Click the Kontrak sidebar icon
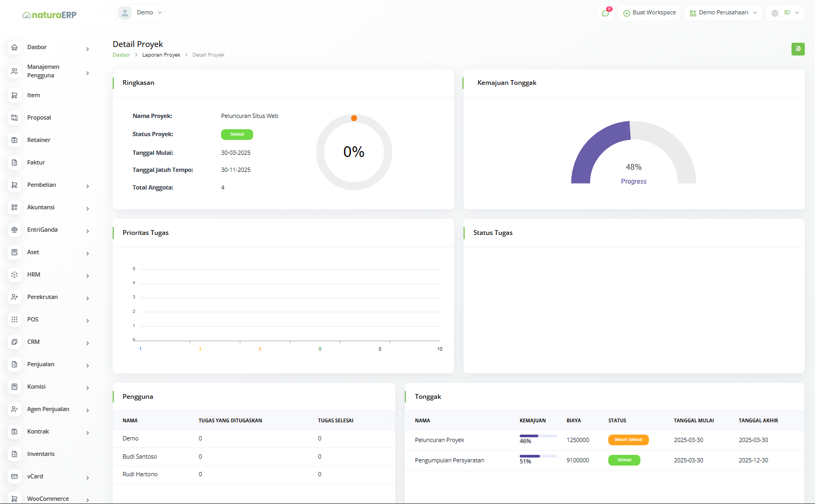The width and height of the screenshot is (815, 504). point(14,432)
